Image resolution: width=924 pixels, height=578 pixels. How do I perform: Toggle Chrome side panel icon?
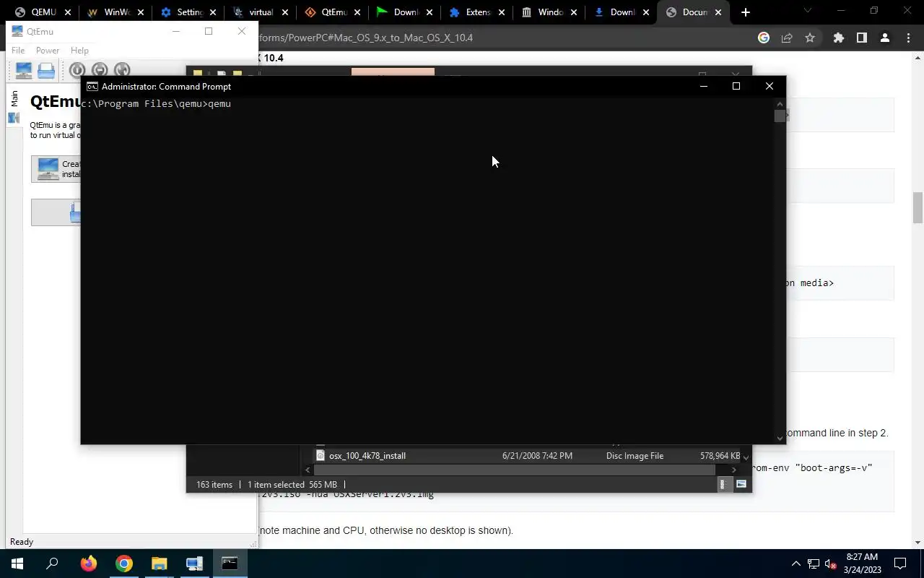tap(861, 38)
